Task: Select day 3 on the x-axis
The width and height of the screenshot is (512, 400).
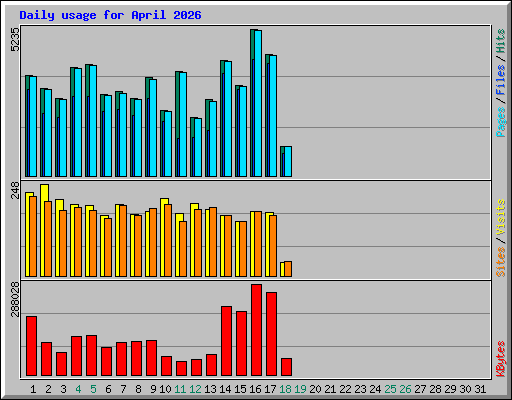Action: tap(63, 389)
